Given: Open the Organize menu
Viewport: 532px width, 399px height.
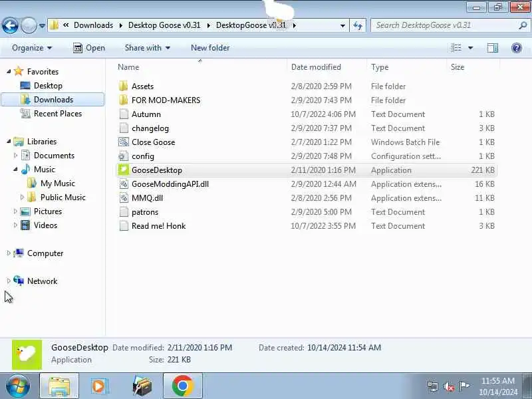Looking at the screenshot, I should pos(32,48).
